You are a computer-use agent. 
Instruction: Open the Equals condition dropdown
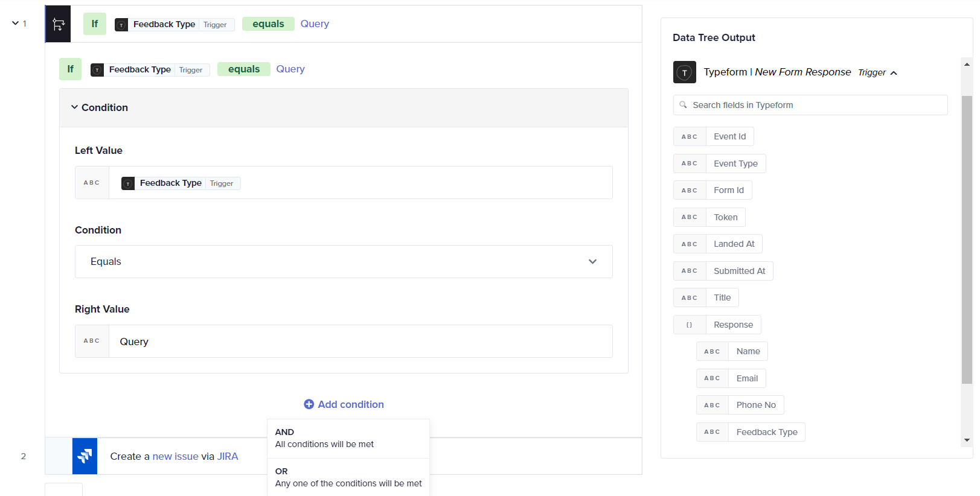[344, 262]
